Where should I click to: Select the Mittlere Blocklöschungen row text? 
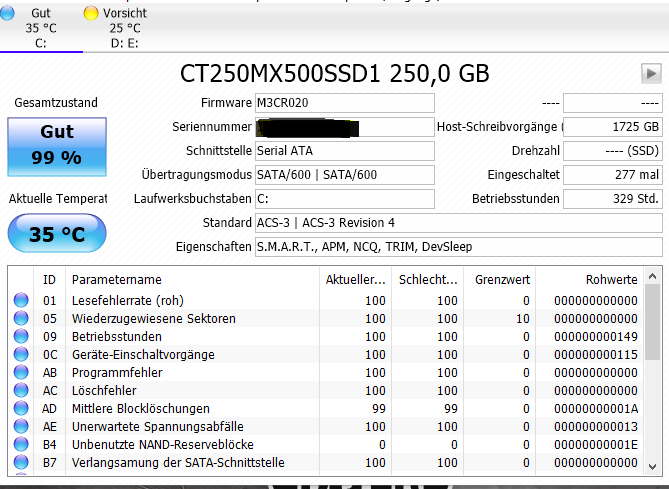point(141,408)
